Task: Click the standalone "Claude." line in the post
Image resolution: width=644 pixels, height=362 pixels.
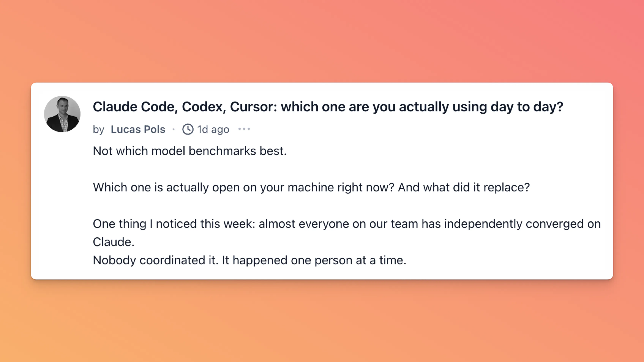Action: pyautogui.click(x=114, y=242)
